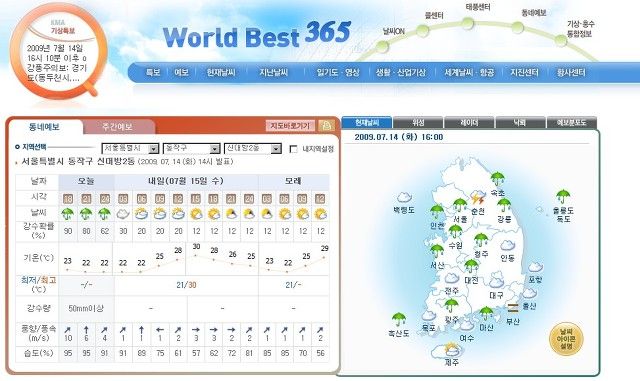This screenshot has width=640, height=381.
Task: Click the 강수량 50mm이상 cell
Action: click(86, 308)
